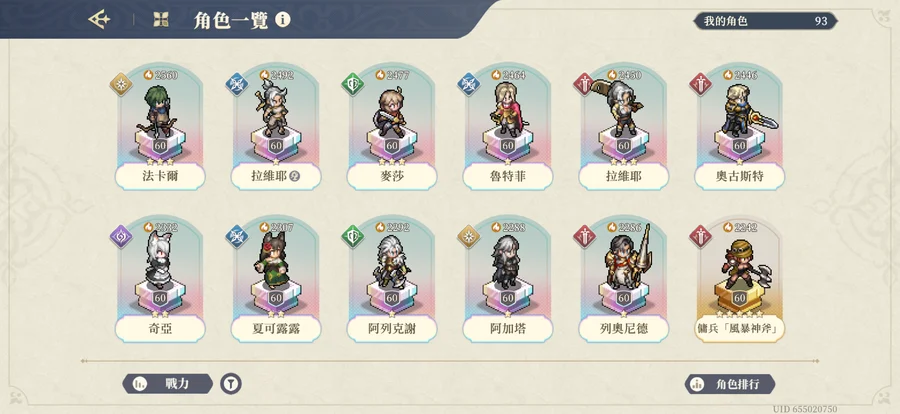Viewport: 900px width, 414px height.
Task: Select the 拉維耶 card with 2450 power
Action: tap(624, 127)
